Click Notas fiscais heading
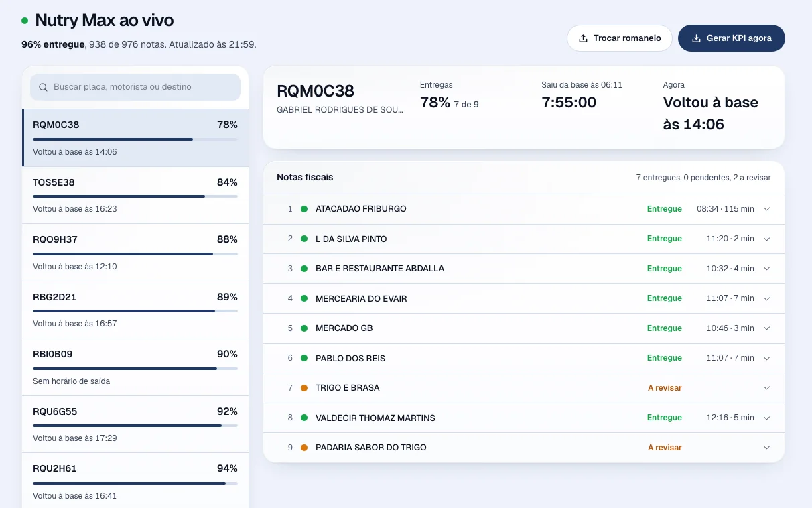 (305, 178)
